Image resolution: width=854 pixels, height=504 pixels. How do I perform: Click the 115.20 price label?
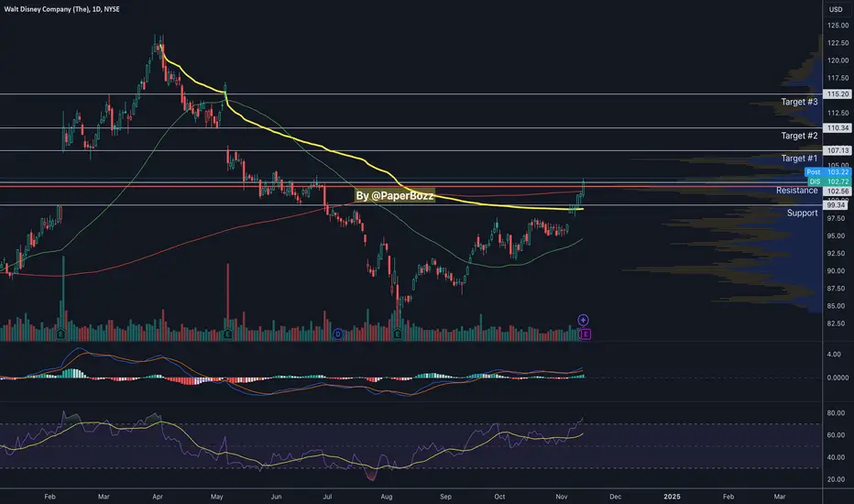tap(838, 94)
